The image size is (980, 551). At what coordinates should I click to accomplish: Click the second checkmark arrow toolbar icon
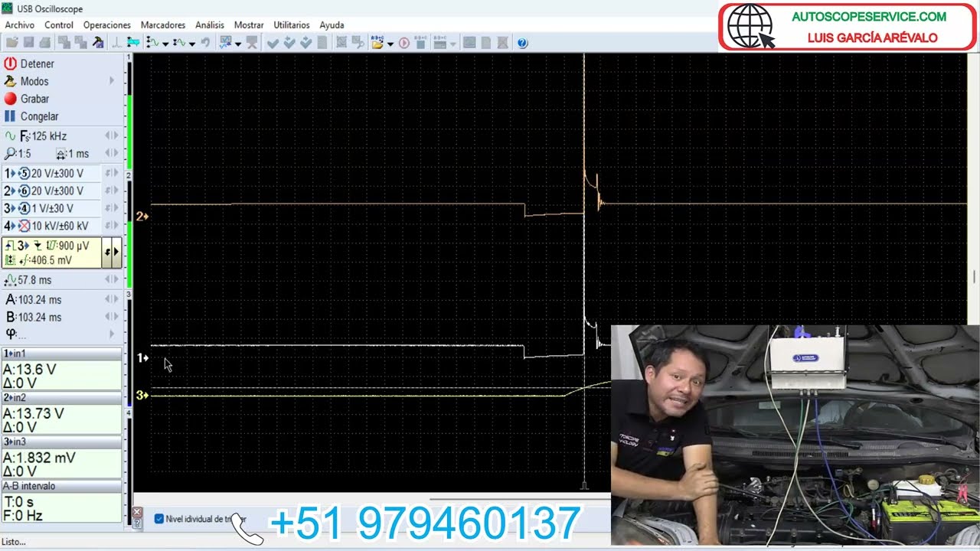[289, 43]
